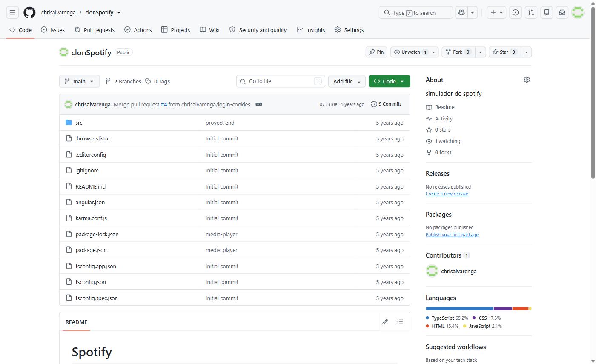Open the tsconfig.spec.json file
596x364 pixels.
tap(97, 298)
